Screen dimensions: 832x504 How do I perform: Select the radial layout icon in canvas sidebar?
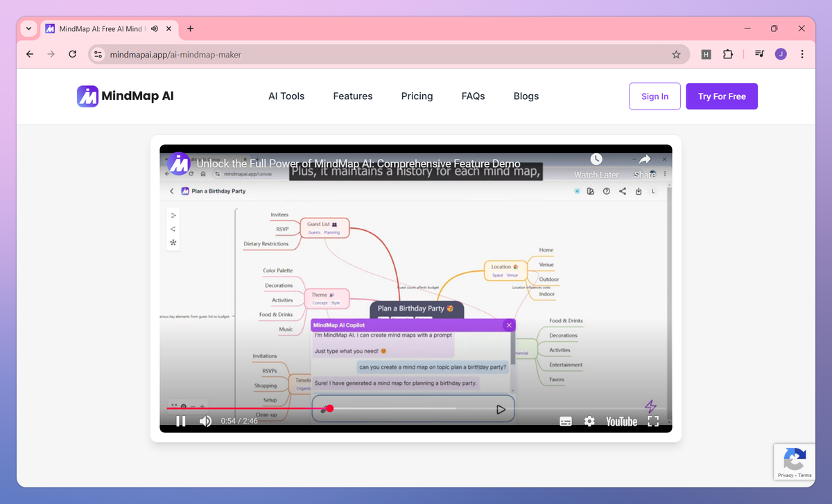point(173,241)
